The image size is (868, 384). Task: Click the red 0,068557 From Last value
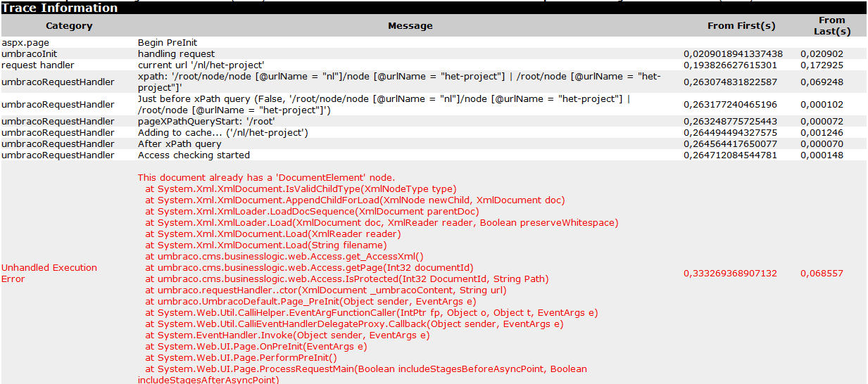822,273
